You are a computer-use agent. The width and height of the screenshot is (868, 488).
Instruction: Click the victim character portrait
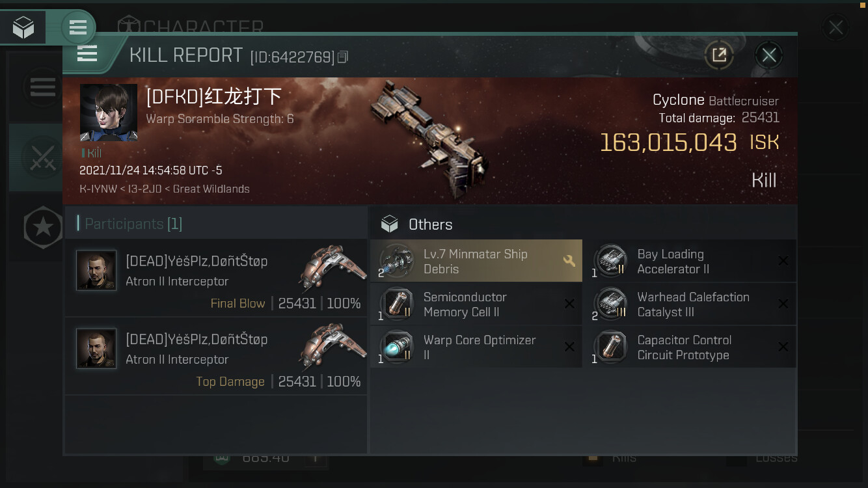pyautogui.click(x=109, y=113)
